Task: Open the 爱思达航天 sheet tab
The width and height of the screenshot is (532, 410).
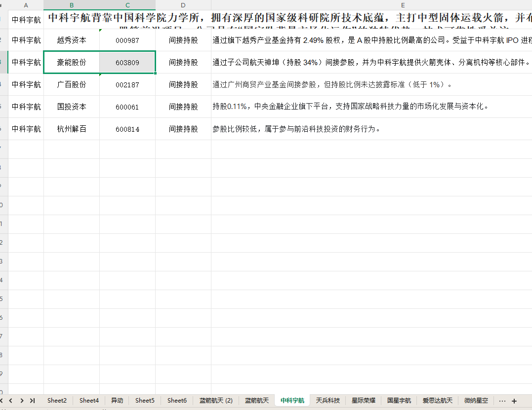Action: (437, 401)
